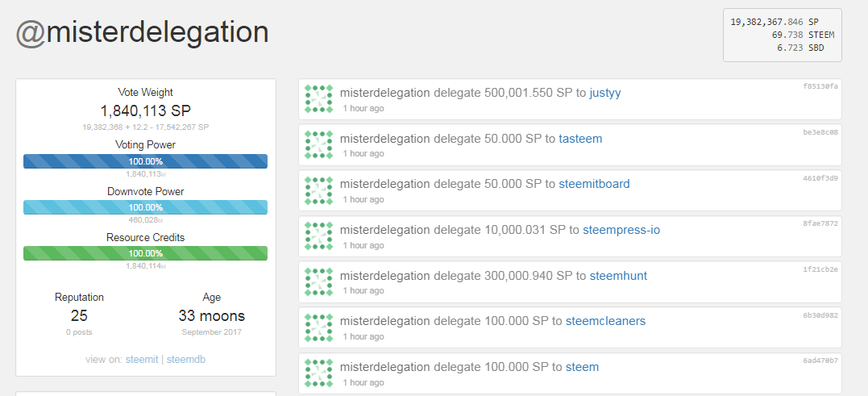Image resolution: width=868 pixels, height=396 pixels.
Task: Click the Resource Credits 100.00% bar
Action: click(146, 253)
